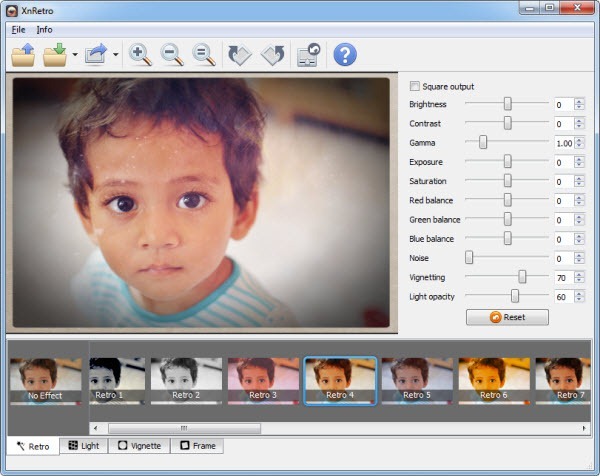
Task: Click the Share/export icon
Action: click(96, 55)
